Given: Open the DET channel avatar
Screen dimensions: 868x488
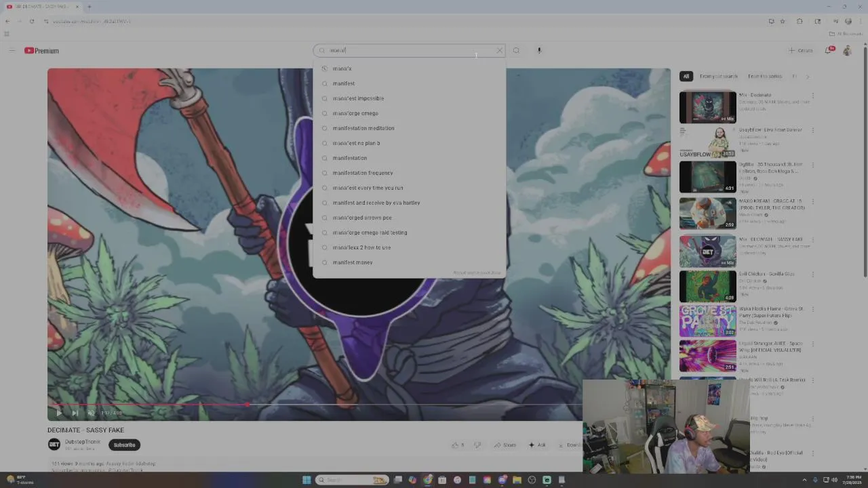Looking at the screenshot, I should point(54,445).
